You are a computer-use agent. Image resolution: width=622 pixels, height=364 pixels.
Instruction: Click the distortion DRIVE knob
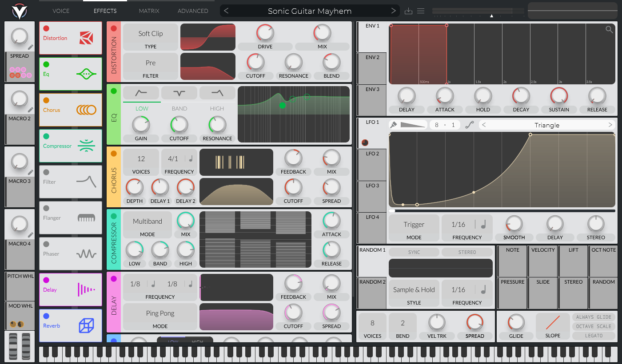click(265, 33)
